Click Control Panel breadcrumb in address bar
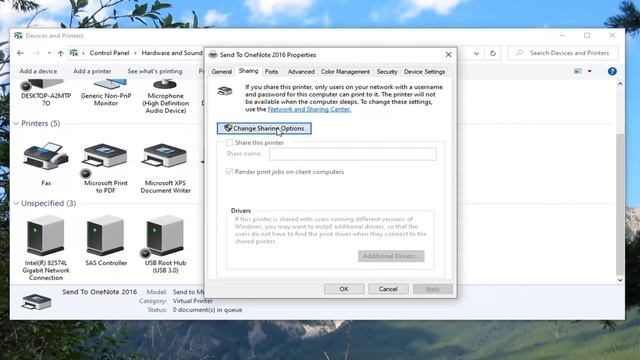This screenshot has height=360, width=640. pyautogui.click(x=109, y=53)
